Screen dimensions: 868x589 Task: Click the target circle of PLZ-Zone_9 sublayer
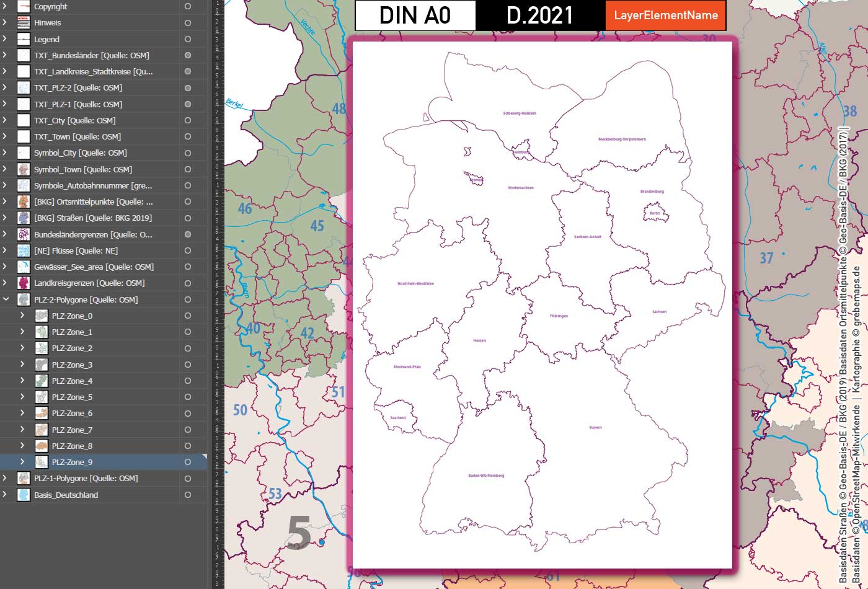click(187, 461)
